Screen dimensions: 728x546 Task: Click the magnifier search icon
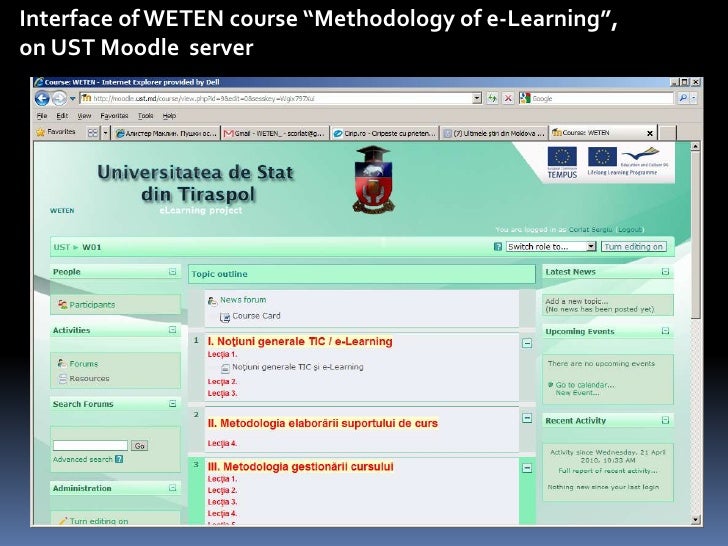click(x=683, y=98)
